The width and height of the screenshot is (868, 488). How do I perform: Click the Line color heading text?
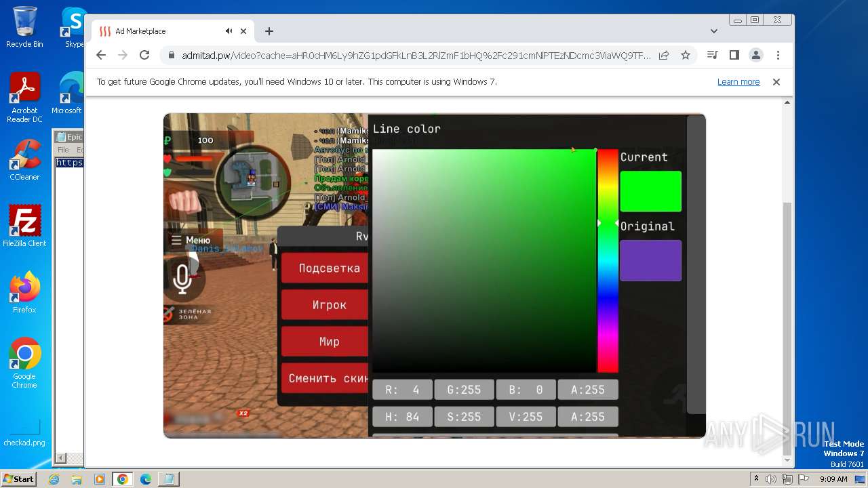(x=406, y=129)
